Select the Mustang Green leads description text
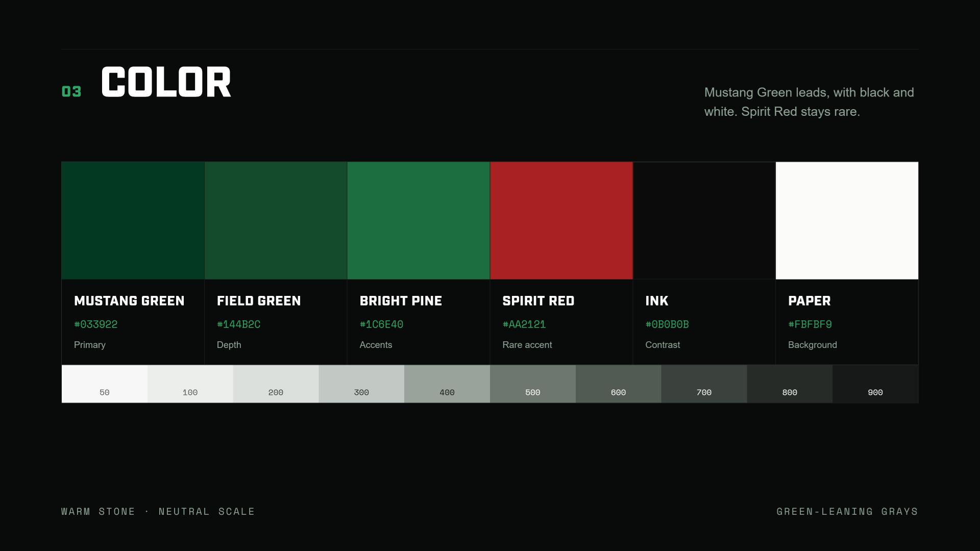 (x=809, y=102)
